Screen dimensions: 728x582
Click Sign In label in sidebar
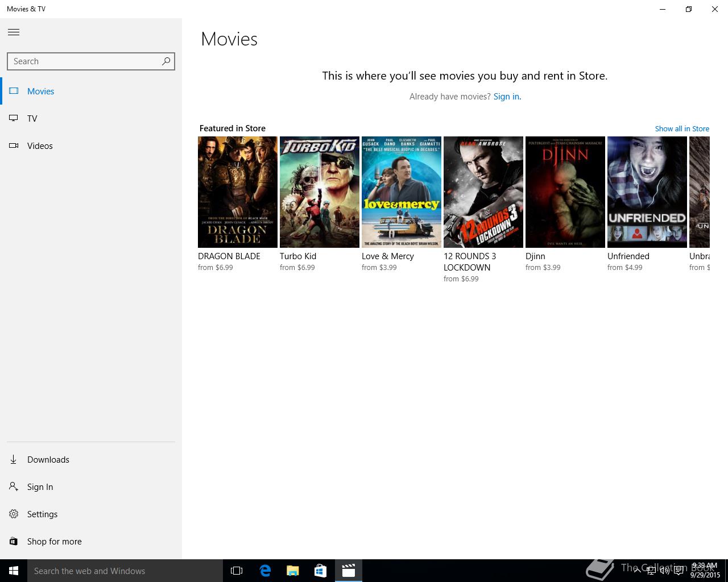pyautogui.click(x=40, y=487)
